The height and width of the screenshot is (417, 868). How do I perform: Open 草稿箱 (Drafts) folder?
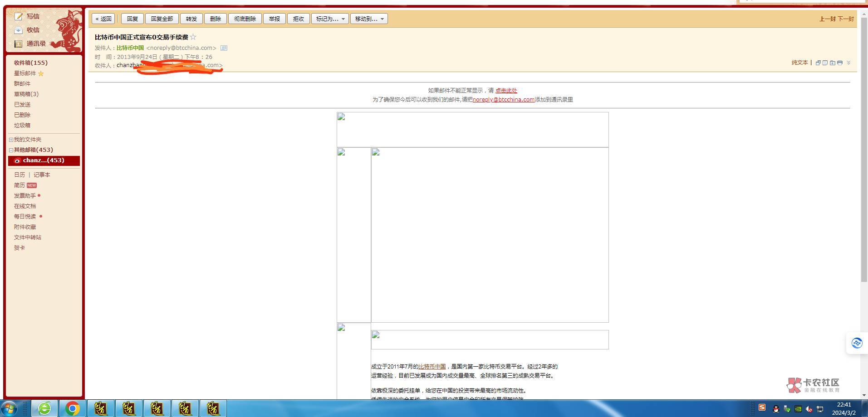point(26,94)
